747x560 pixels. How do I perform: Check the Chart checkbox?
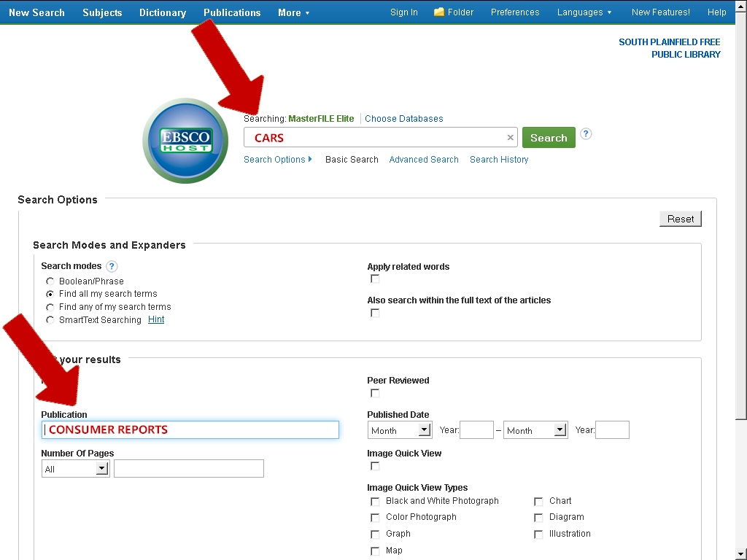tap(538, 502)
